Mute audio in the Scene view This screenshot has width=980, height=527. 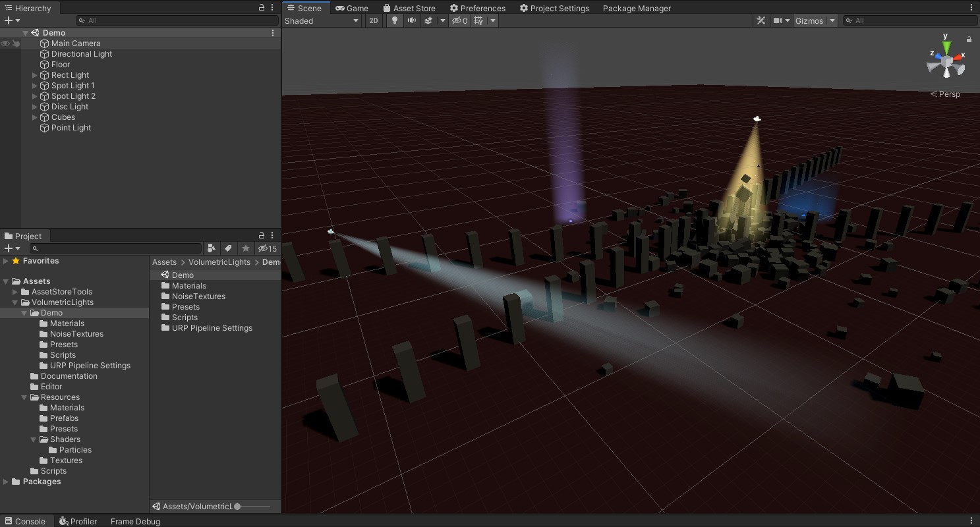(x=411, y=20)
